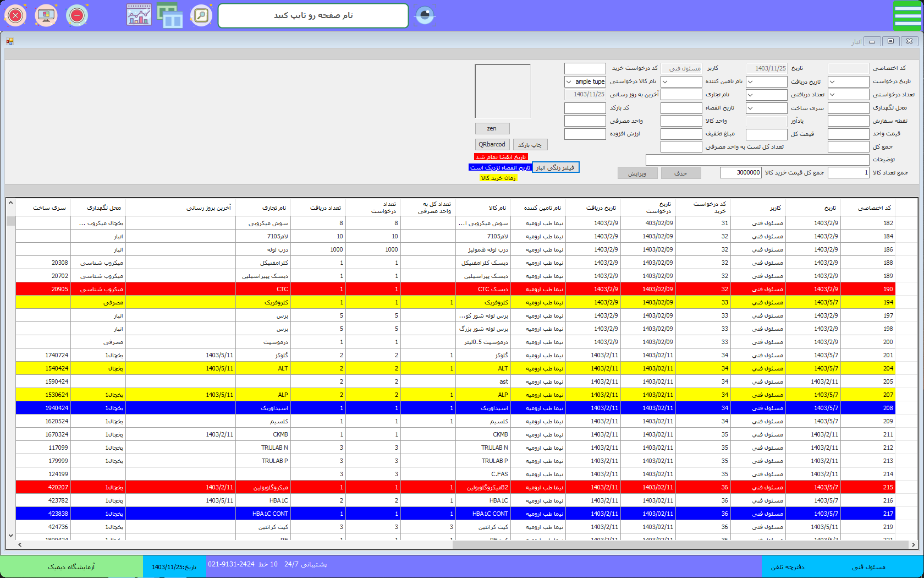Click the red X exit icon

pos(15,15)
